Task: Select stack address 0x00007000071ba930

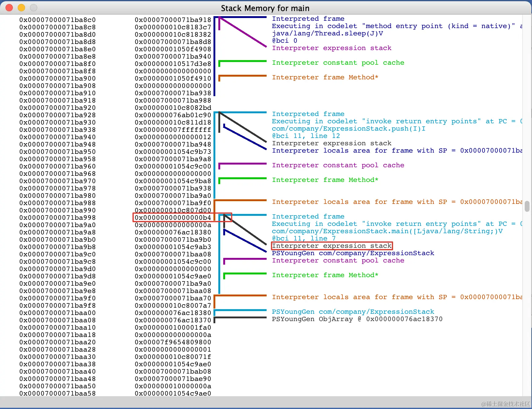Action: click(57, 122)
